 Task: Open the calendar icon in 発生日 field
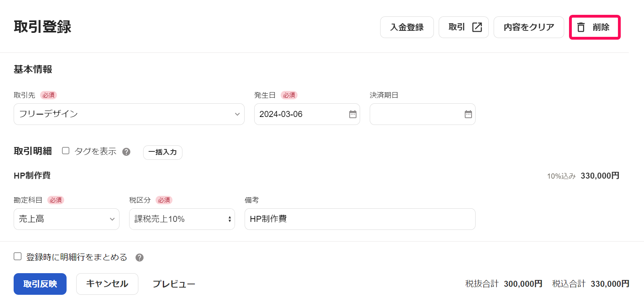(352, 114)
